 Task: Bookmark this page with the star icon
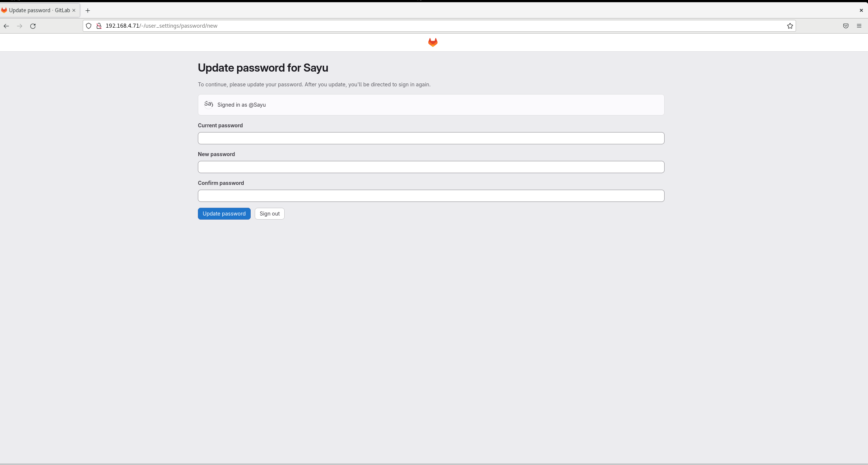click(790, 26)
